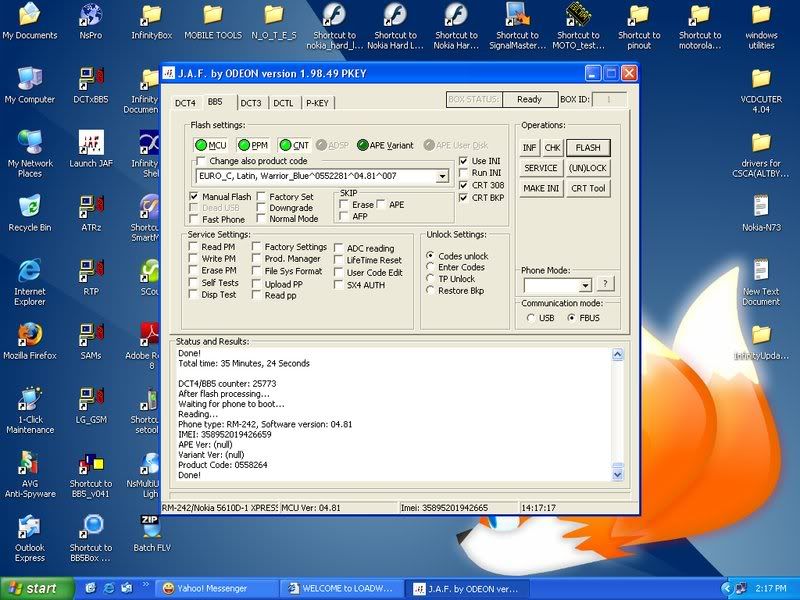Enable the Factory Set checkbox
The height and width of the screenshot is (600, 800).
click(x=261, y=196)
